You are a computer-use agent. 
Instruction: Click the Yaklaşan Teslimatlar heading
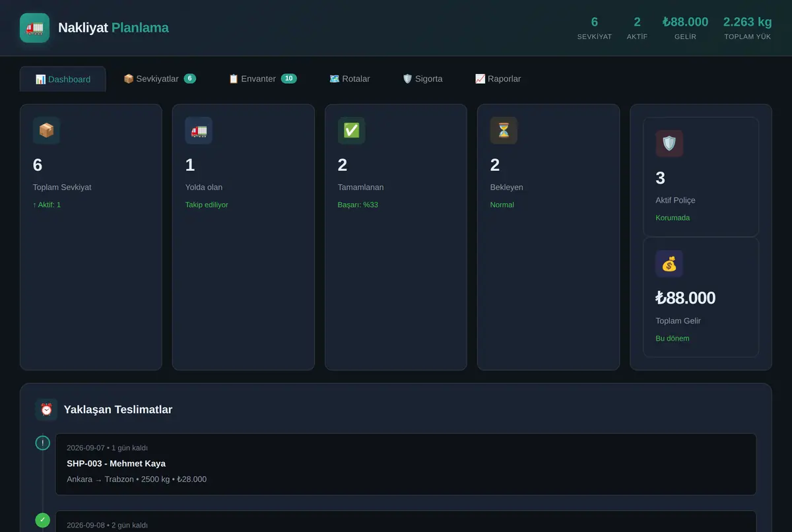tap(118, 409)
